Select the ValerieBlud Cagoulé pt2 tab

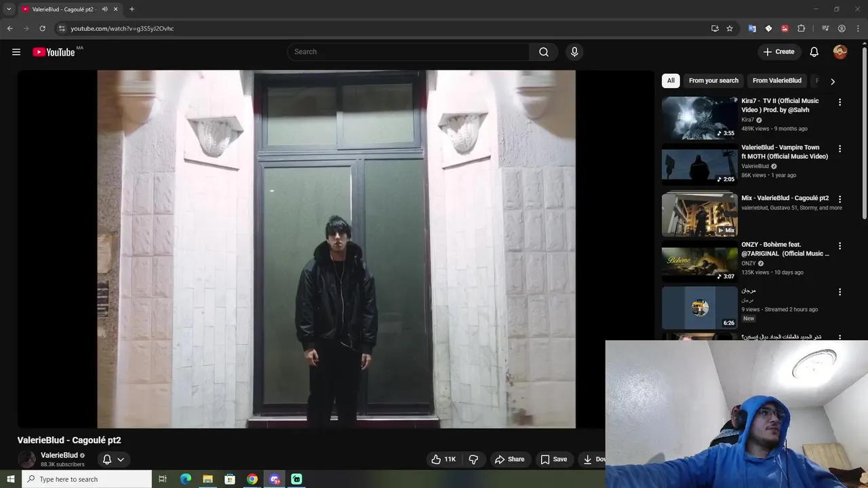click(x=70, y=9)
